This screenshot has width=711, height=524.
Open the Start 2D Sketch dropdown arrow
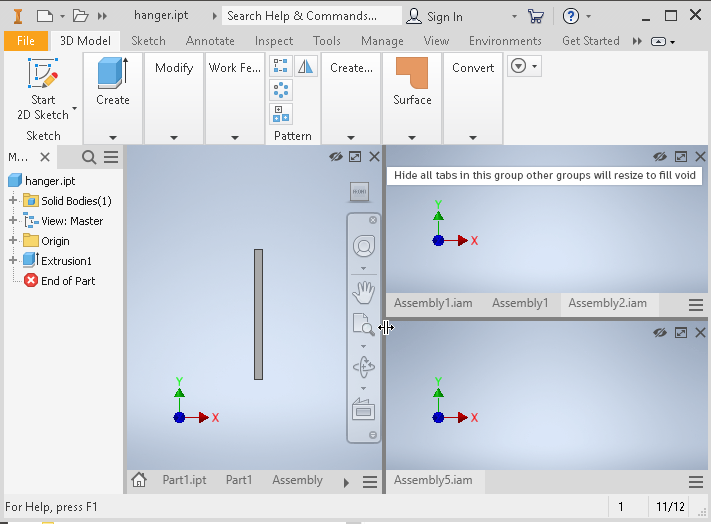[x=75, y=108]
